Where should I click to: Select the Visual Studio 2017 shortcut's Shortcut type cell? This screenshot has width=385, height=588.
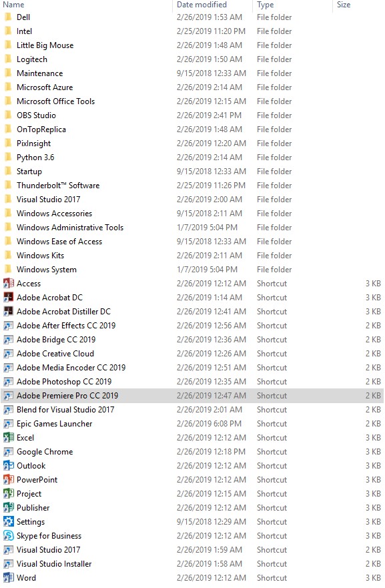click(272, 550)
